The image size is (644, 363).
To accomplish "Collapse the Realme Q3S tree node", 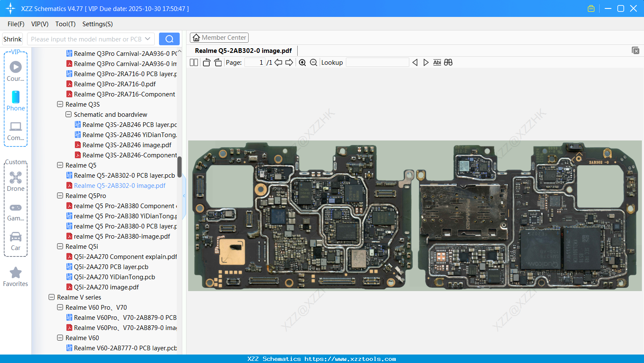I will [60, 104].
